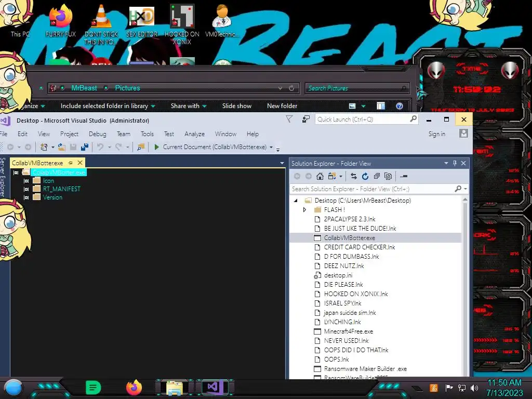The width and height of the screenshot is (532, 399).
Task: Collapse the Desktop root in Solution Explorer
Action: 296,201
